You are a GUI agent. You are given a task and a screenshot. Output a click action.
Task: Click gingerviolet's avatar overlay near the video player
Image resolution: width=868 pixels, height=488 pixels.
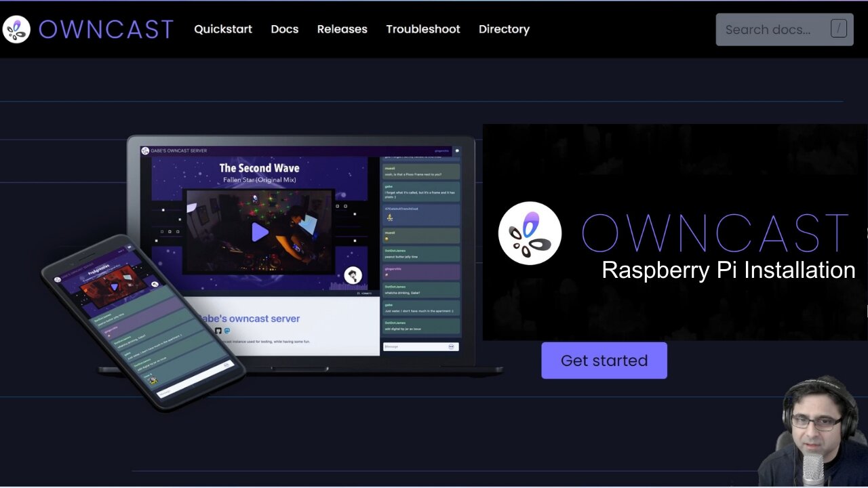pyautogui.click(x=353, y=275)
